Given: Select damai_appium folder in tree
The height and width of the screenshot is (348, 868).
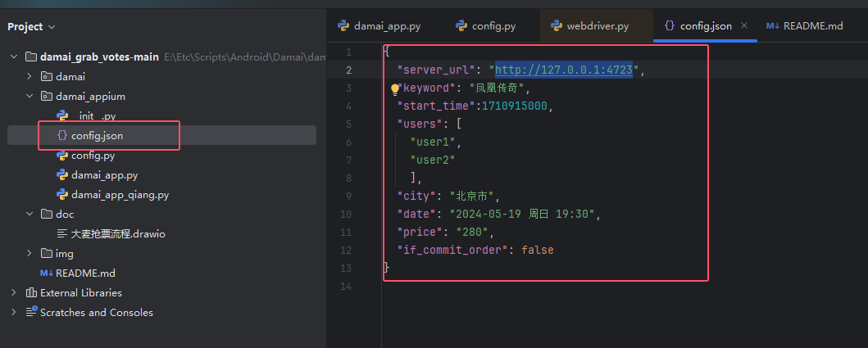Looking at the screenshot, I should click(90, 97).
